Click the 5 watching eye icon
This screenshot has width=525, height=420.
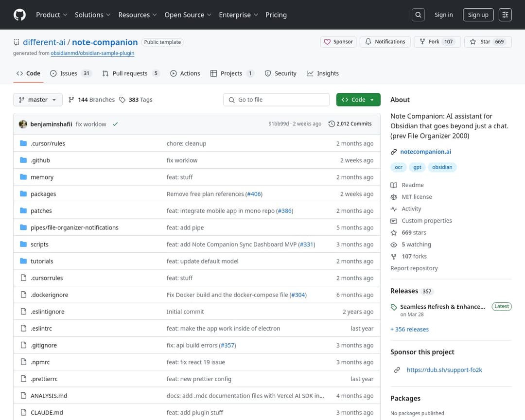pos(394,245)
